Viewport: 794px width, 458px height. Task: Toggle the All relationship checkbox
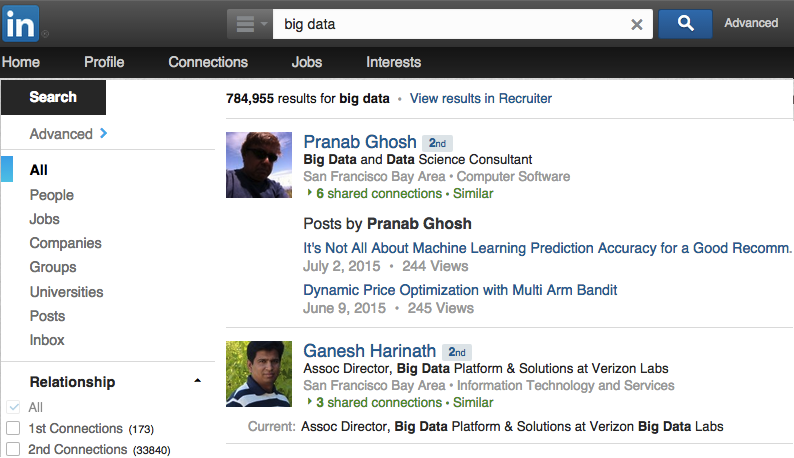tap(13, 407)
